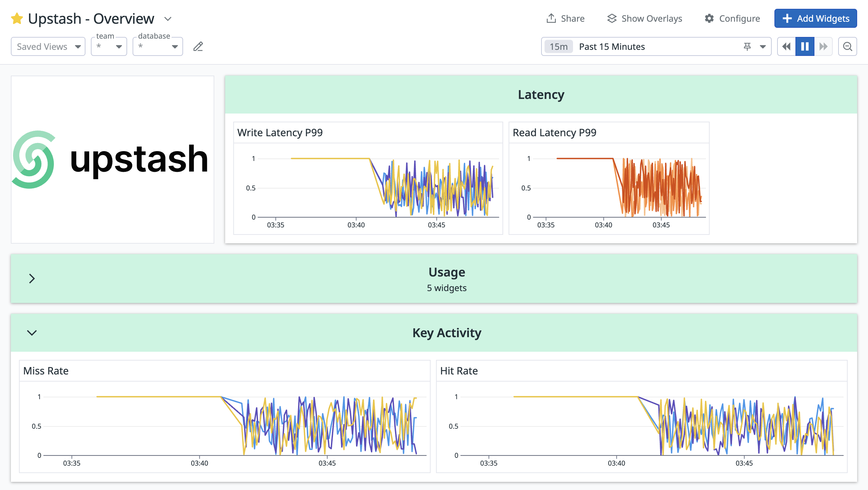Toggle Show Overlays

coord(645,18)
